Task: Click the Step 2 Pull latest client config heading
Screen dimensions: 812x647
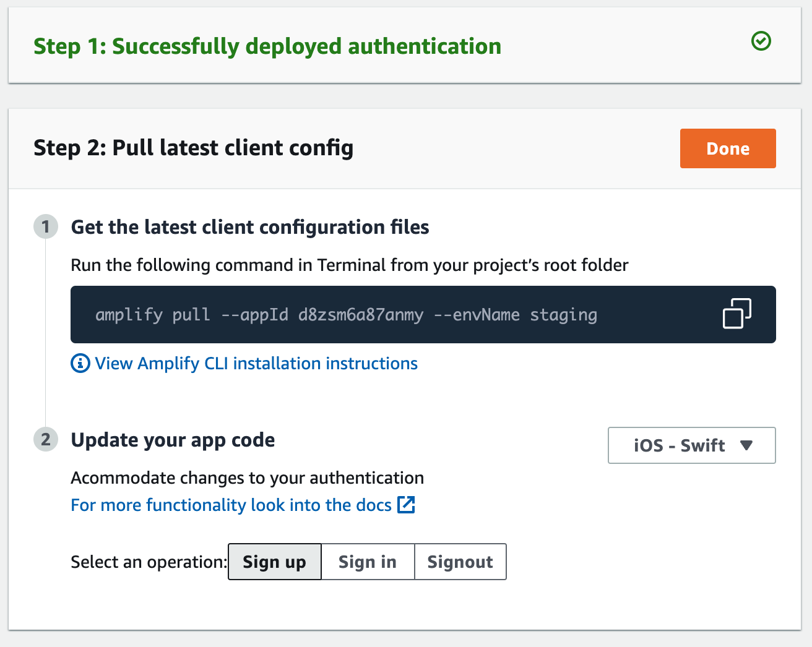Action: click(194, 148)
